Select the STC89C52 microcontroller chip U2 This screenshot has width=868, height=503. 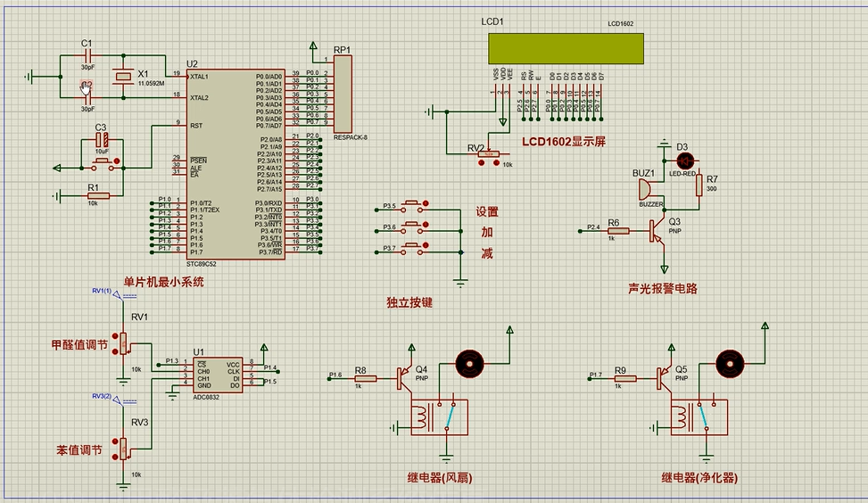[236, 164]
